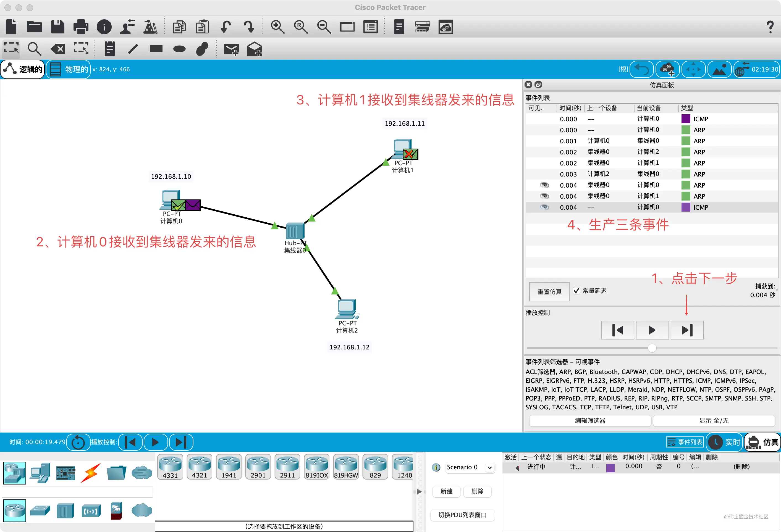This screenshot has height=532, width=781.
Task: Activate the Inspect magnifier tool
Action: [x=34, y=49]
